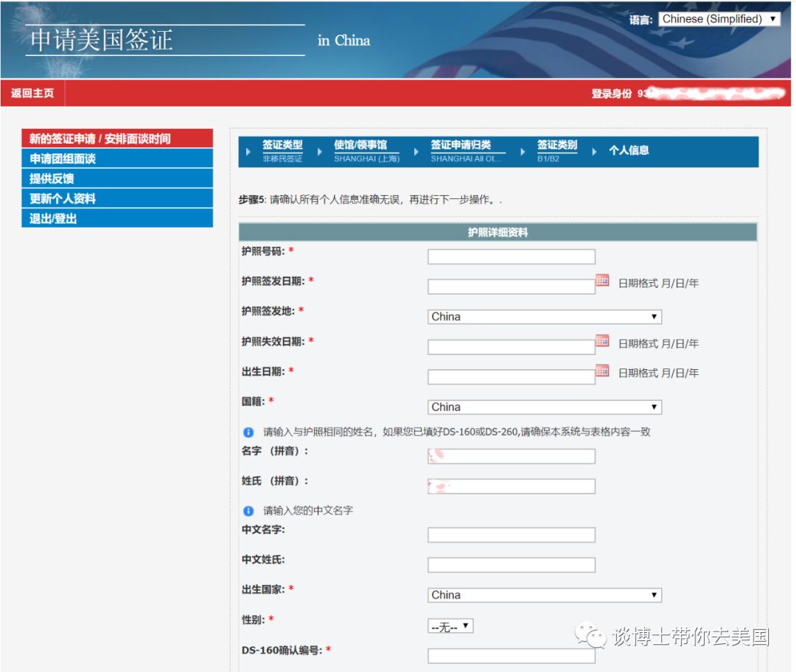Open the calendar picker for 出生日期
This screenshot has height=672, width=796.
pyautogui.click(x=603, y=371)
